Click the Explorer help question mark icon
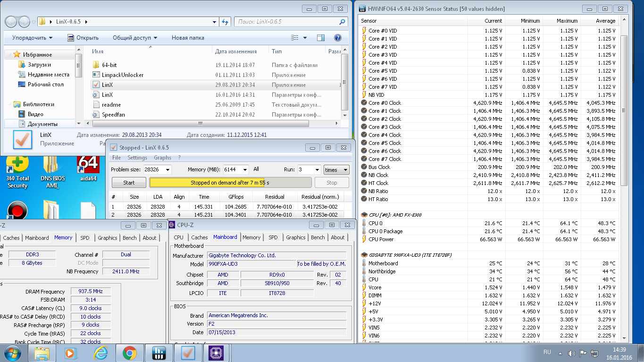644x362 pixels. coord(337,38)
